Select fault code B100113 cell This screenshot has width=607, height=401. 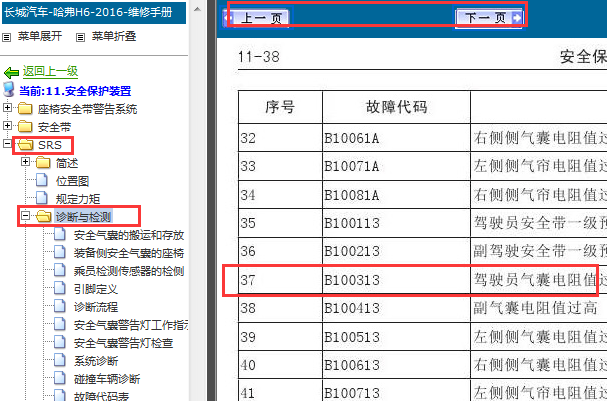click(396, 223)
